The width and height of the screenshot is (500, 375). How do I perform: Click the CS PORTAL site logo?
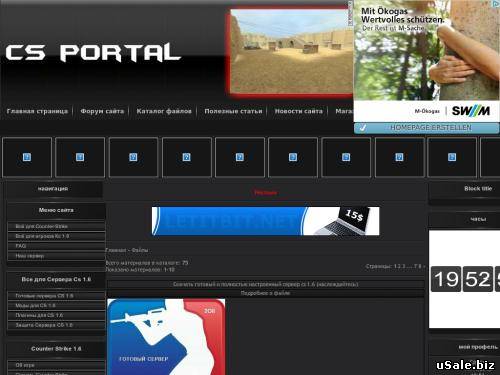click(x=93, y=53)
